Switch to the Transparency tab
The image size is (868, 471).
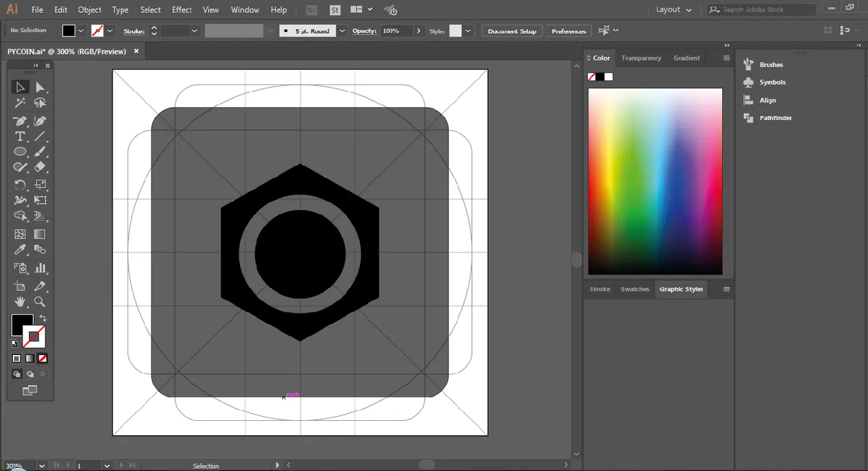pos(641,58)
